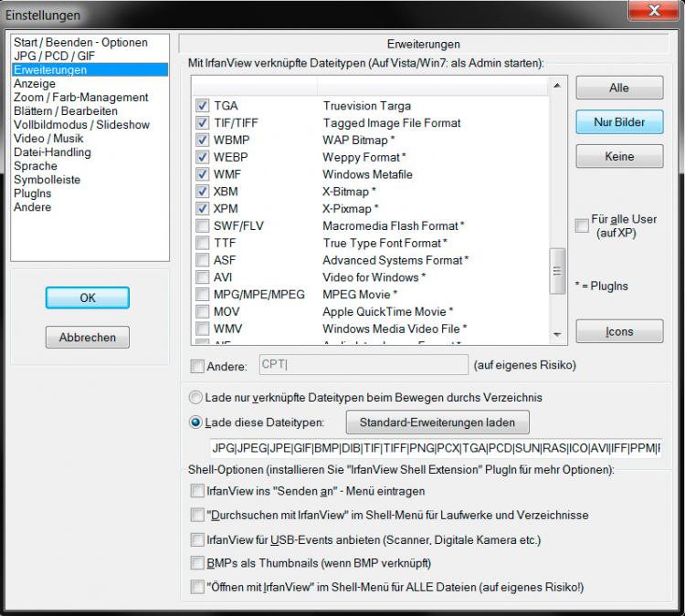The image size is (685, 616).
Task: Click into the Andere extensions text field
Action: tap(364, 366)
